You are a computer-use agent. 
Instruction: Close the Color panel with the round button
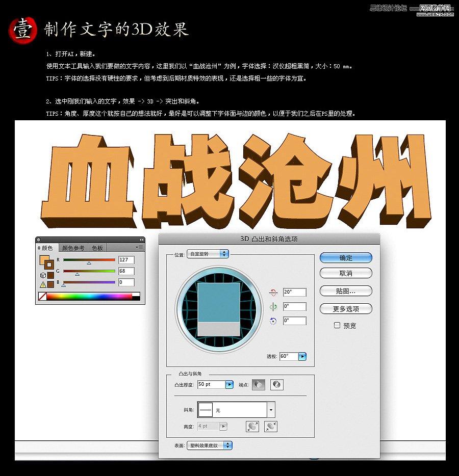[x=39, y=240]
